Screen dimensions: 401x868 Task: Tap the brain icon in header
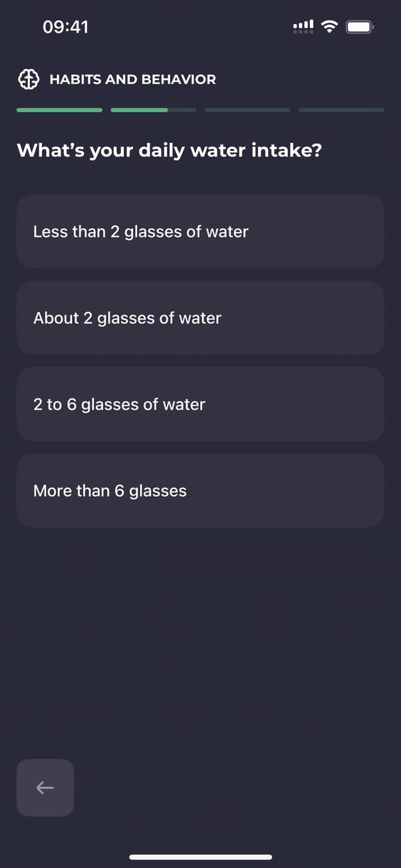29,80
